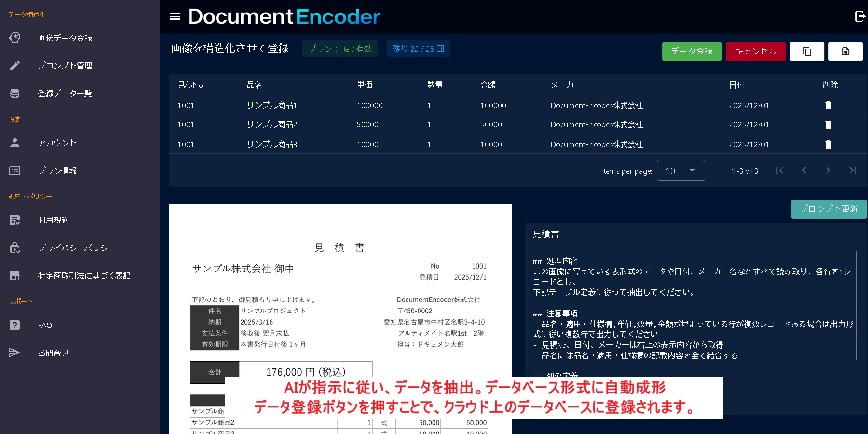Go to previous table page
Viewport: 868px width, 434px height.
tap(804, 170)
